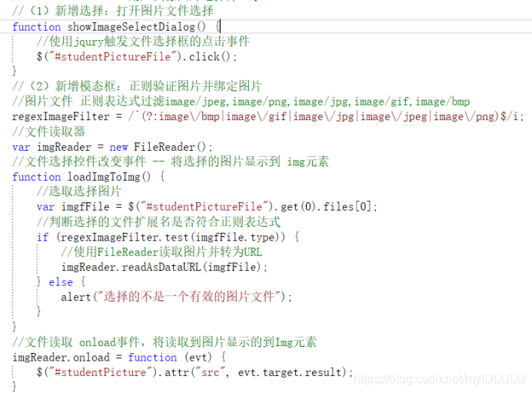Click the FileReader() constructor call
The height and width of the screenshot is (393, 532).
coord(170,147)
